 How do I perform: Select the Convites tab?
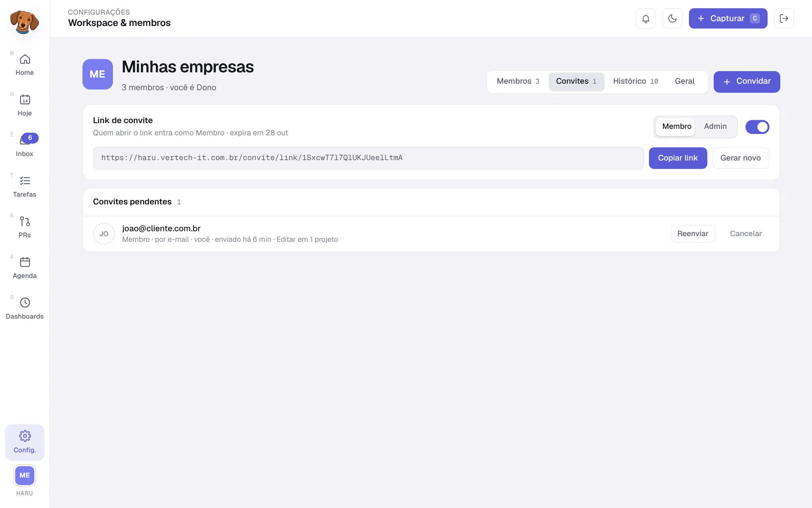(576, 81)
